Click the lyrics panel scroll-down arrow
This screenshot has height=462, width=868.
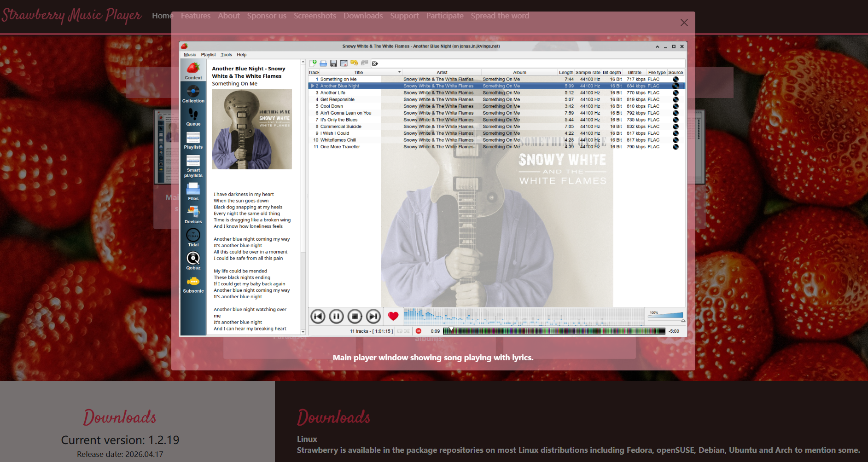click(303, 332)
